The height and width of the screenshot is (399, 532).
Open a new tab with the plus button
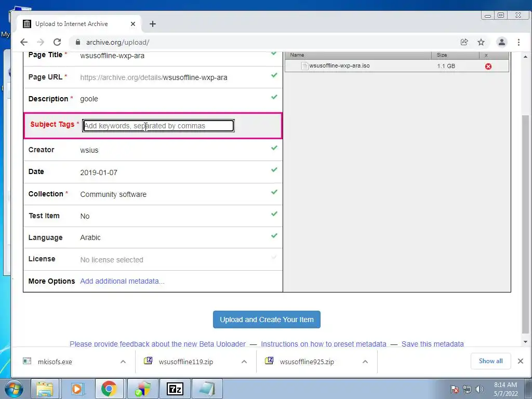153,24
